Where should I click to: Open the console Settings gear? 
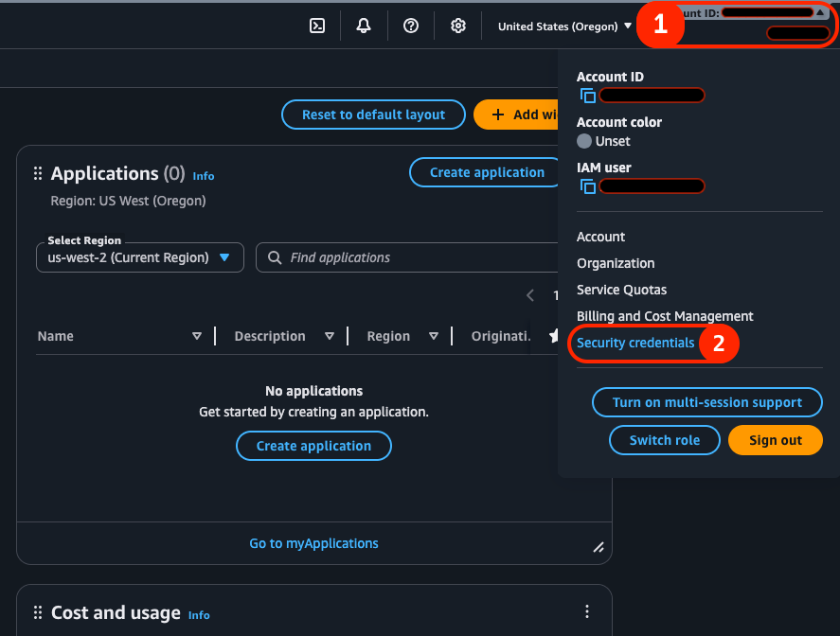(x=458, y=26)
